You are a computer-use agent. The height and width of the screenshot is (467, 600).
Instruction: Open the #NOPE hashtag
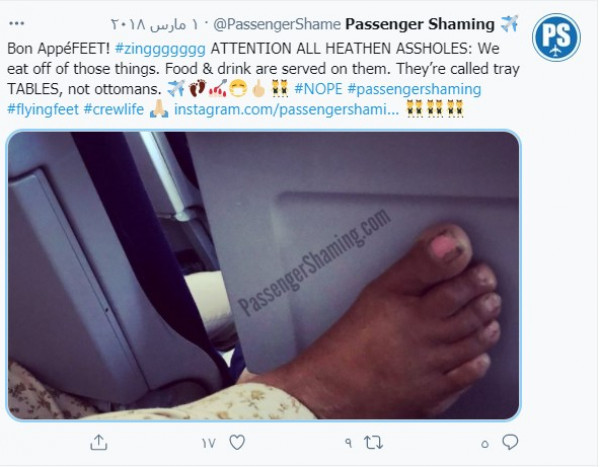pyautogui.click(x=318, y=89)
